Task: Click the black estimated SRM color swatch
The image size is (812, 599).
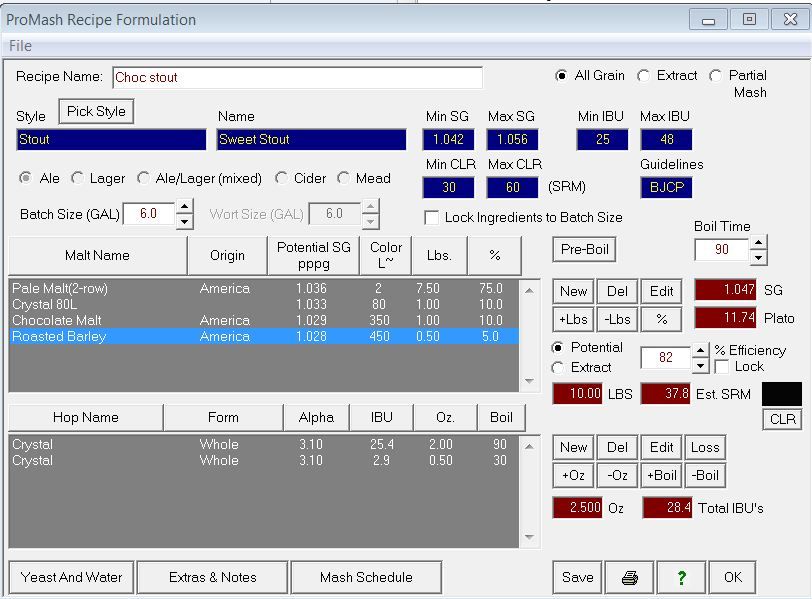Action: pyautogui.click(x=781, y=394)
